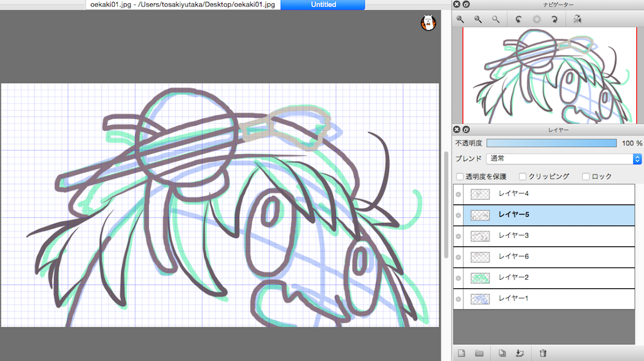The height and width of the screenshot is (361, 644).
Task: Adjust the 不透明度 opacity slider
Action: [552, 142]
